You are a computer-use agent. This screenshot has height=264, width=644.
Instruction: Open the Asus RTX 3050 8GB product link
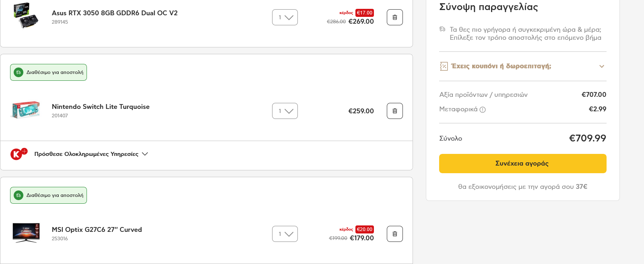(x=115, y=13)
